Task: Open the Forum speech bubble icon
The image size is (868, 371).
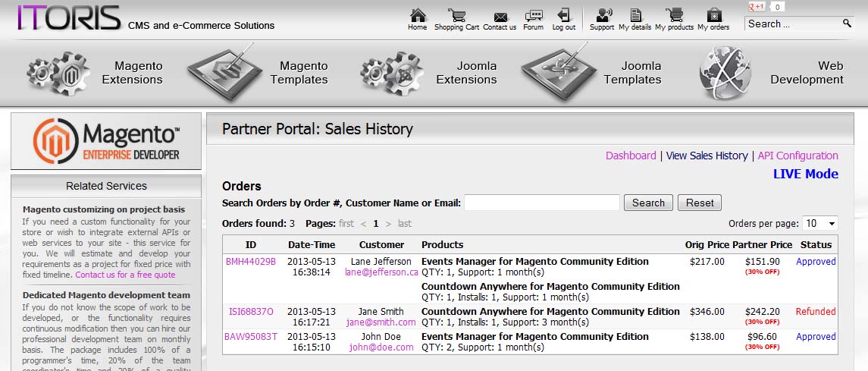Action: tap(534, 15)
